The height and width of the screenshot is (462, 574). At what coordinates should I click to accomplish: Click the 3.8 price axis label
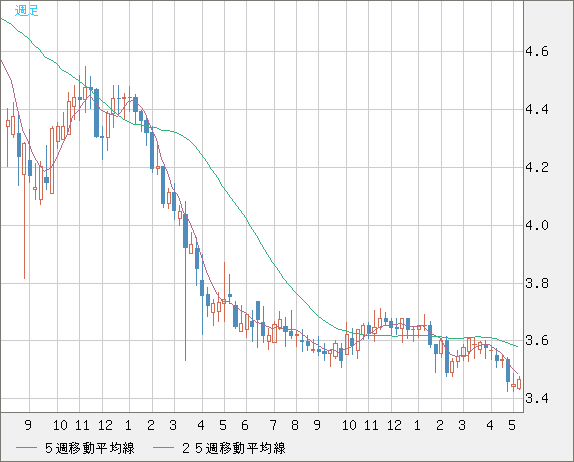537,283
